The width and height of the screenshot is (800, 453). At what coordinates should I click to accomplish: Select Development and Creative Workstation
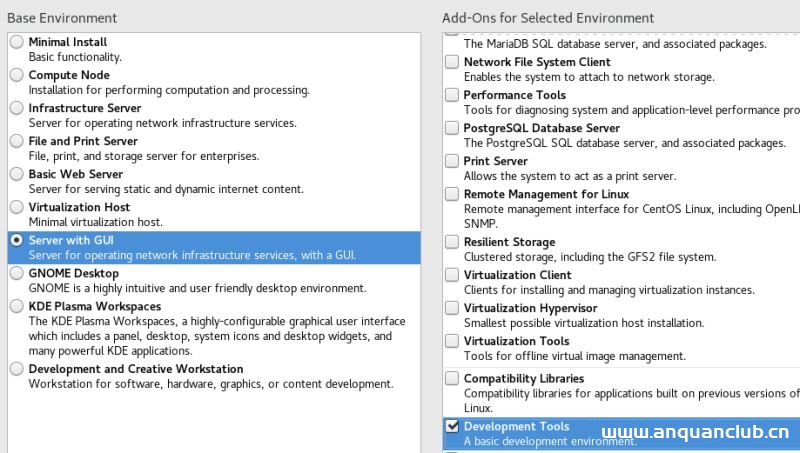point(17,370)
